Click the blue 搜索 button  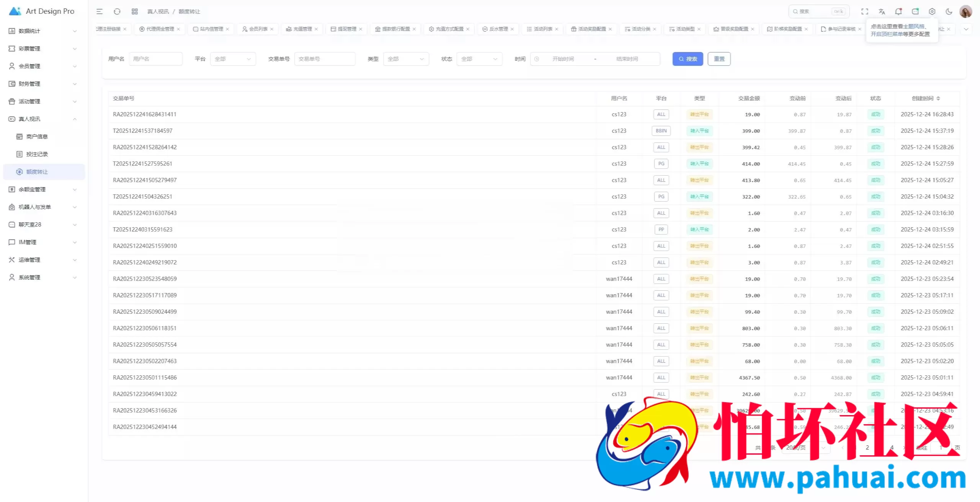688,59
